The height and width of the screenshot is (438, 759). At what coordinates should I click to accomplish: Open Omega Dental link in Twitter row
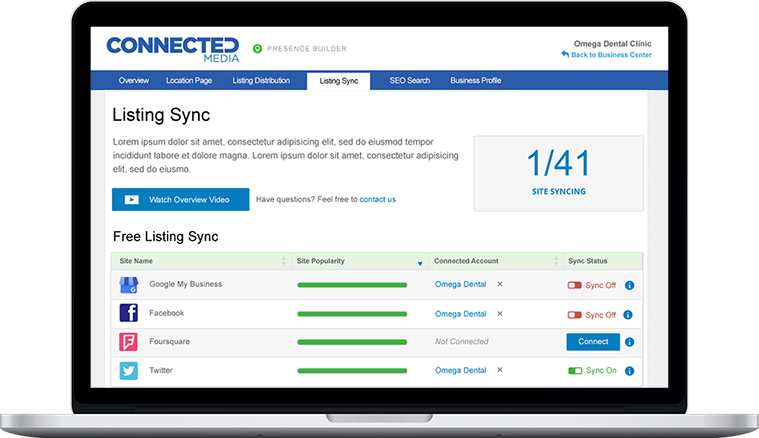click(x=460, y=370)
